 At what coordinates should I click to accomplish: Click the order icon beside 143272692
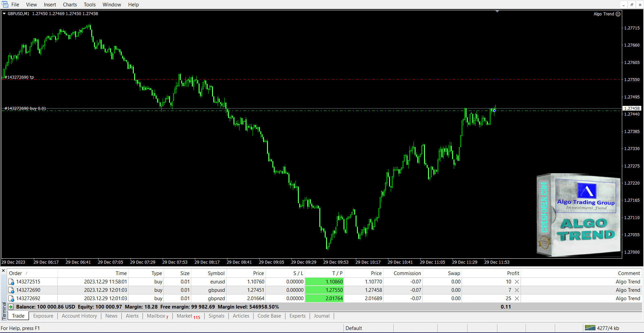[x=11, y=298]
